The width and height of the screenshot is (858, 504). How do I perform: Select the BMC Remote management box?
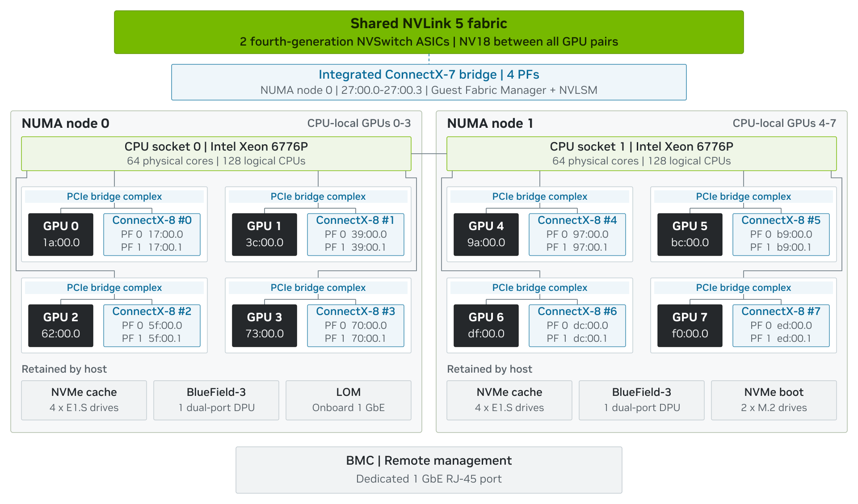(x=429, y=470)
